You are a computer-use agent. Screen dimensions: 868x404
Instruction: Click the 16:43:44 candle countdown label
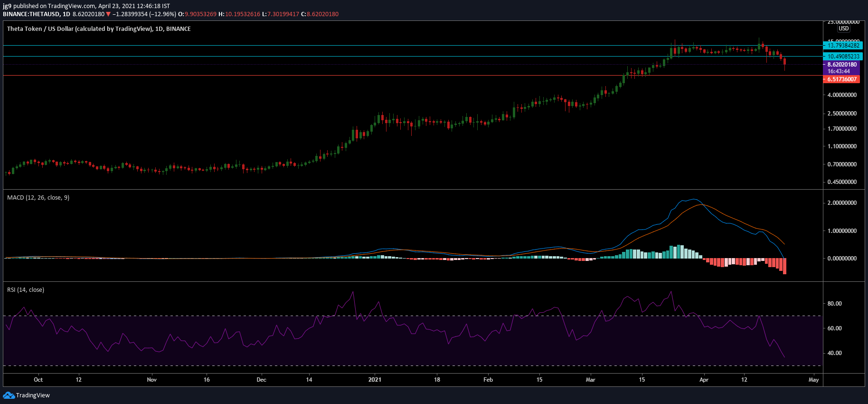[x=839, y=71]
